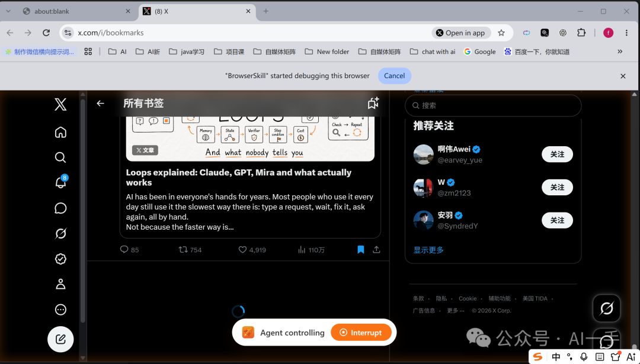Click ChatGPT extension icon in toolbar
Image resolution: width=640 pixels, height=364 pixels.
[x=563, y=33]
